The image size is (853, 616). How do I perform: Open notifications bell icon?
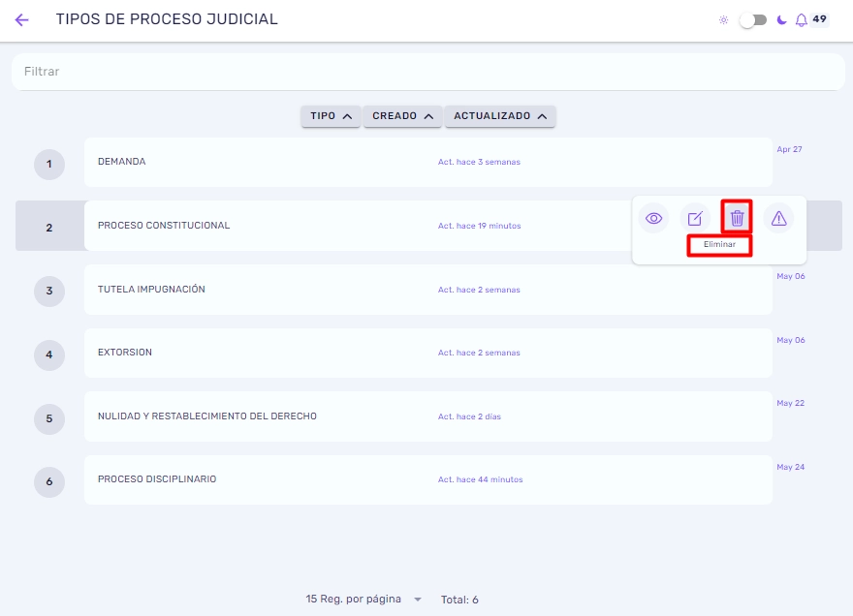pos(802,20)
